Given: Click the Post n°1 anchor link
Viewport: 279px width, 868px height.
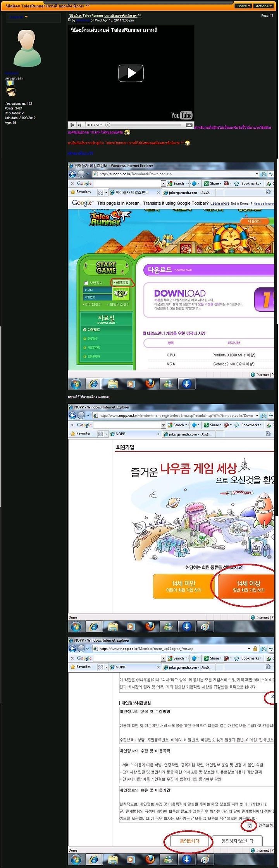Looking at the screenshot, I should pyautogui.click(x=267, y=15).
